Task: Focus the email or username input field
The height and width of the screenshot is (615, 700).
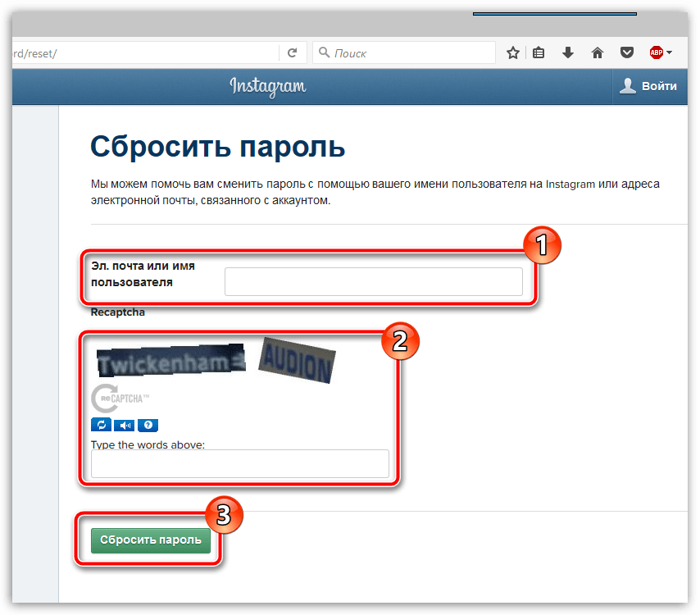Action: coord(374,281)
